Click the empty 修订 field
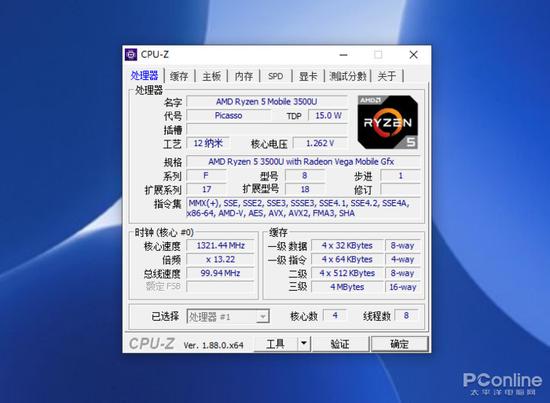550x403 pixels. (400, 189)
